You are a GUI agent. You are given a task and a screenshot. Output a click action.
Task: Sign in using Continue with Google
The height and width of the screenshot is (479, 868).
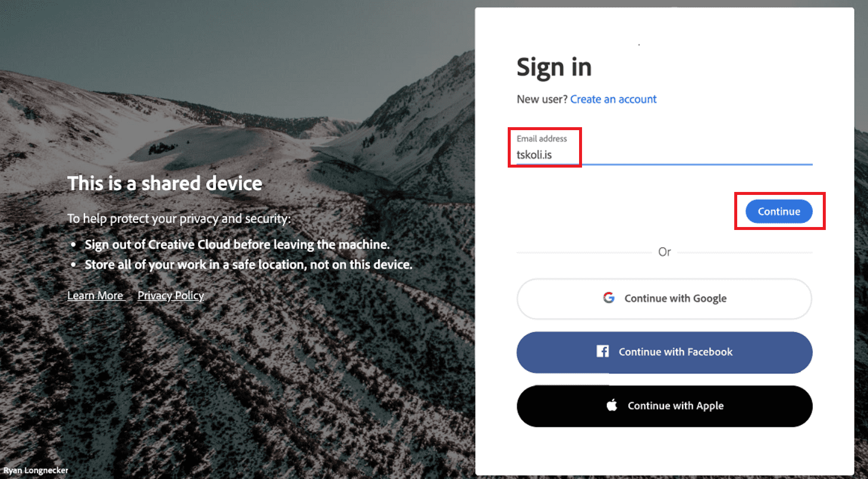coord(664,299)
